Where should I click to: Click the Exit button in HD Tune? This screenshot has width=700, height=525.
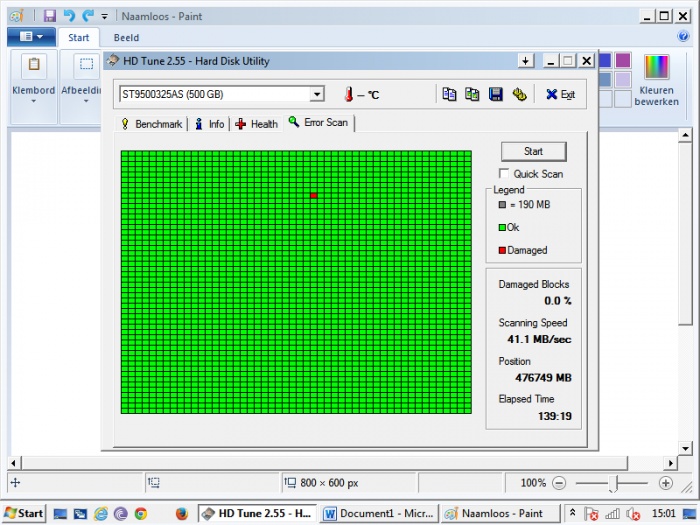click(561, 94)
